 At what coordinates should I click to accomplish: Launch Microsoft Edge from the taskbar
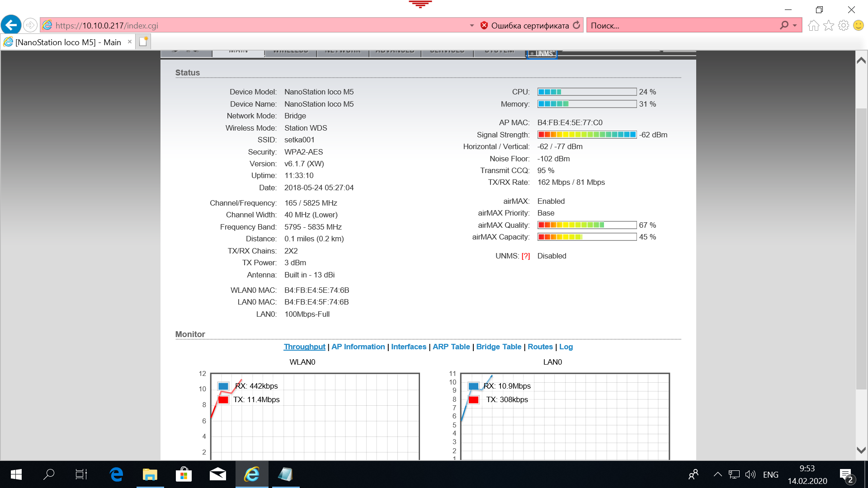tap(116, 474)
